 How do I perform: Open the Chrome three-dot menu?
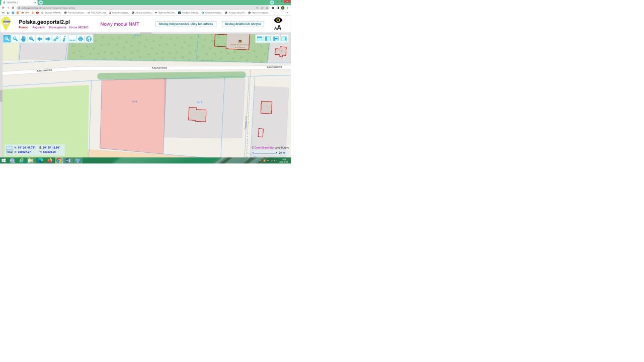288,8
